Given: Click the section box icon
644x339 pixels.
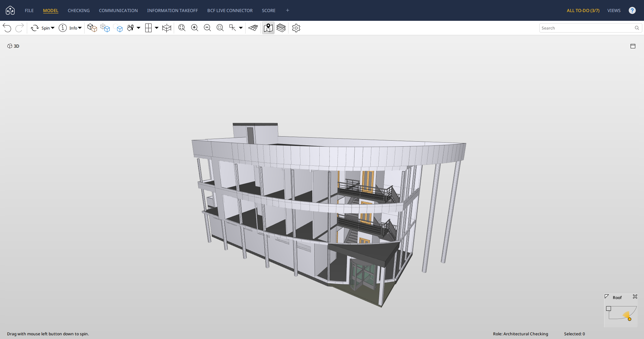Looking at the screenshot, I should pos(167,28).
